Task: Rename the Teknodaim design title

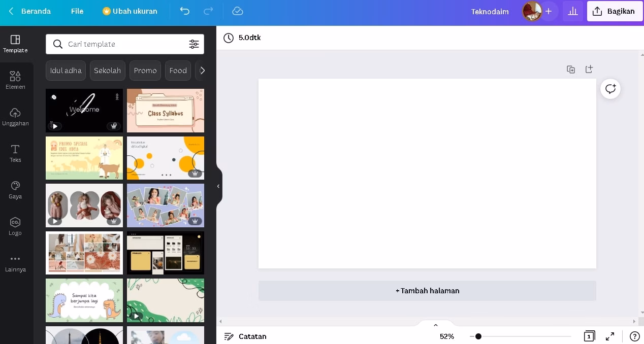Action: pyautogui.click(x=490, y=12)
